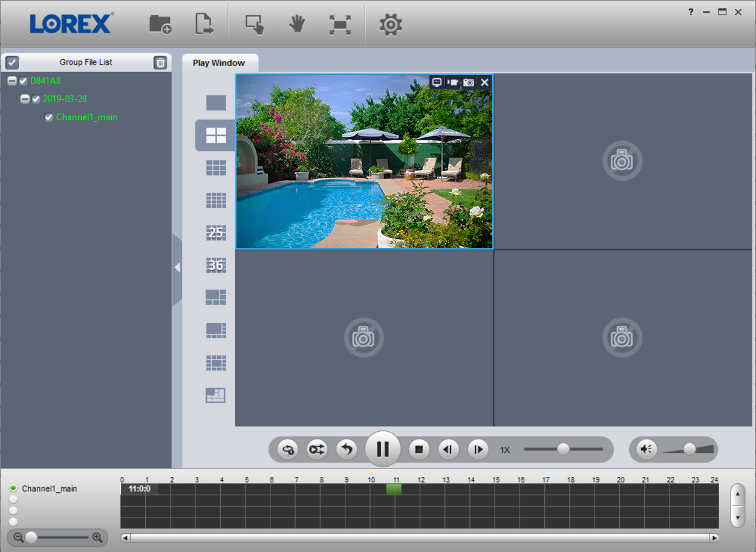This screenshot has height=552, width=756.
Task: Click the export file icon in toolbar
Action: pyautogui.click(x=205, y=24)
